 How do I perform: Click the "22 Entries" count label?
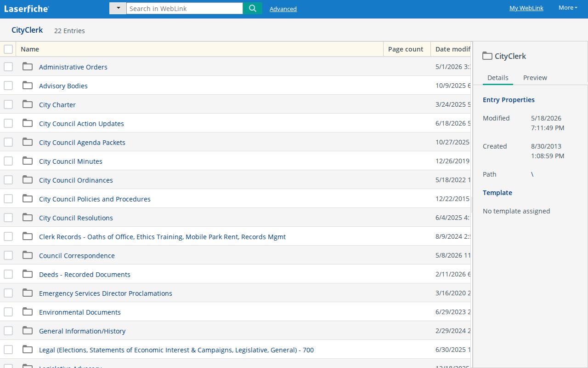[69, 31]
